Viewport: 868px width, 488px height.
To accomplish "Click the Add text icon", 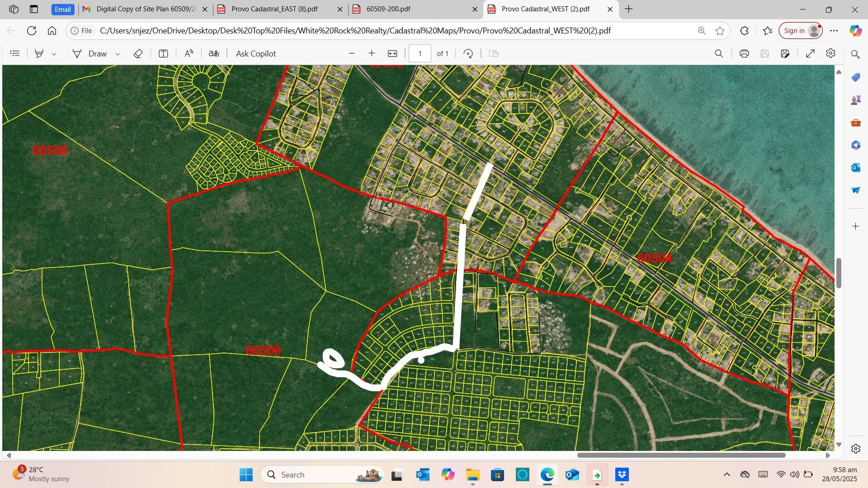I will coord(163,54).
